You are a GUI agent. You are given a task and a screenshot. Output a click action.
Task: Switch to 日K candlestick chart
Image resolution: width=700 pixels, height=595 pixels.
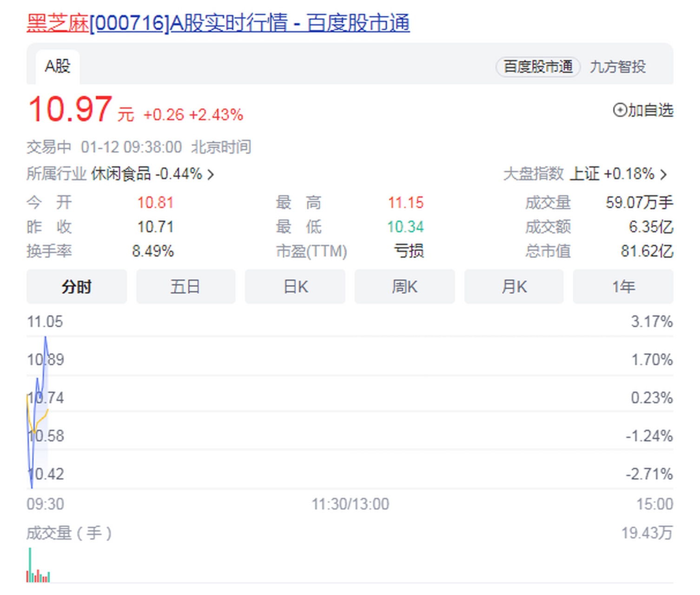tap(295, 287)
